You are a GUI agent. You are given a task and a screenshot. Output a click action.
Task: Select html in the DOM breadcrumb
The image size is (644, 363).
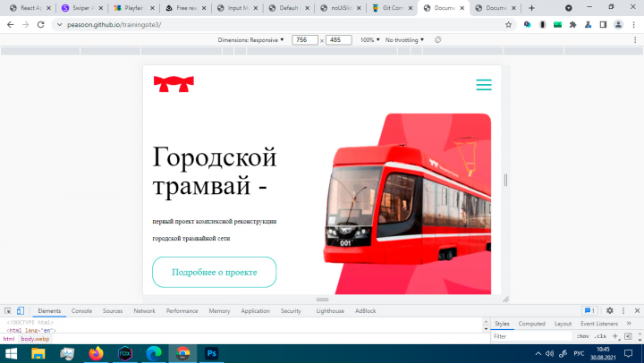tap(9, 339)
